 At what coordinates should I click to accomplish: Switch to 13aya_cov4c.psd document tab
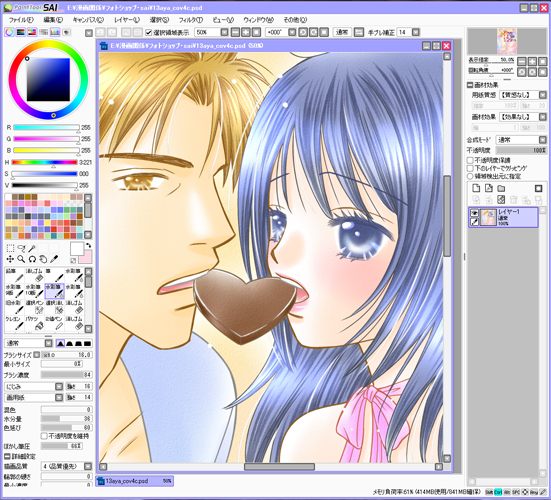click(135, 481)
